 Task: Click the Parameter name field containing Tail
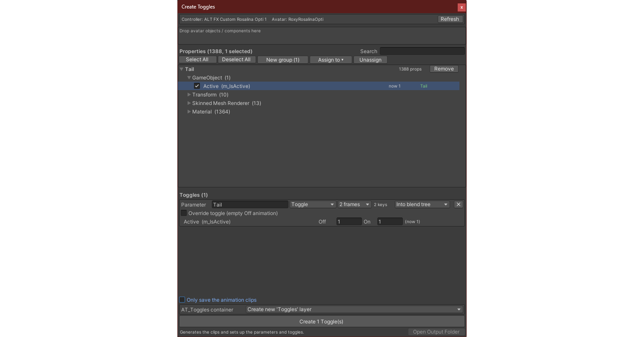tap(250, 204)
